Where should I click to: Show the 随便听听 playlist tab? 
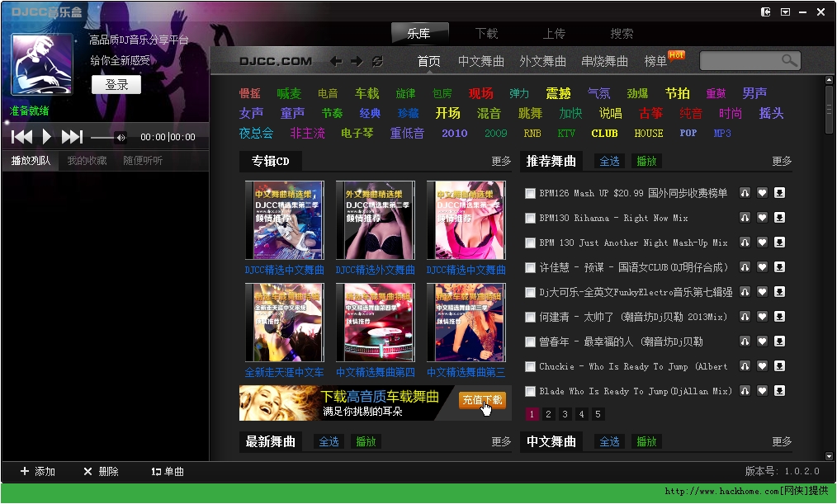tap(143, 161)
